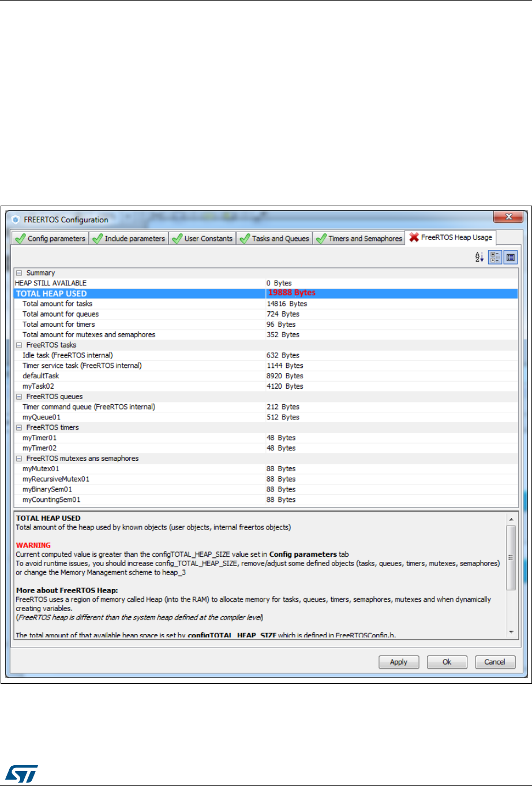
Task: Click the 512 Bytes value for myQueue01
Action: 283,418
